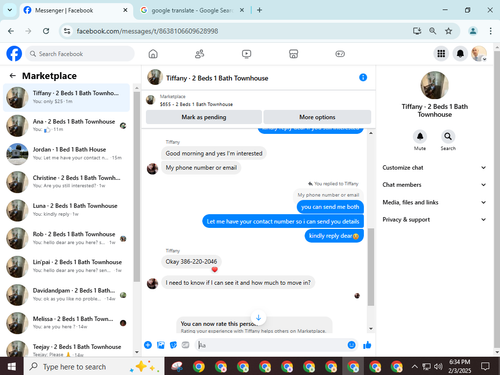Screen dimensions: 500x375
Task: Click More options button
Action: click(317, 117)
